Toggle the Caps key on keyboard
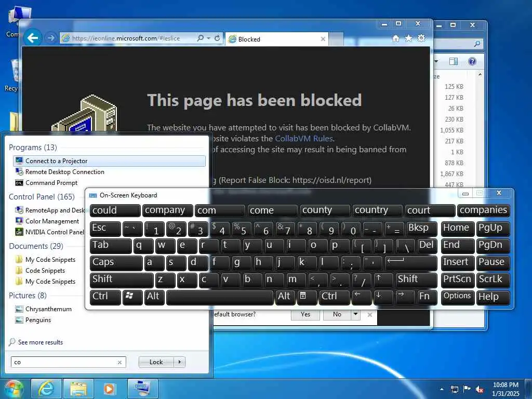Image resolution: width=532 pixels, height=399 pixels. [x=116, y=262]
